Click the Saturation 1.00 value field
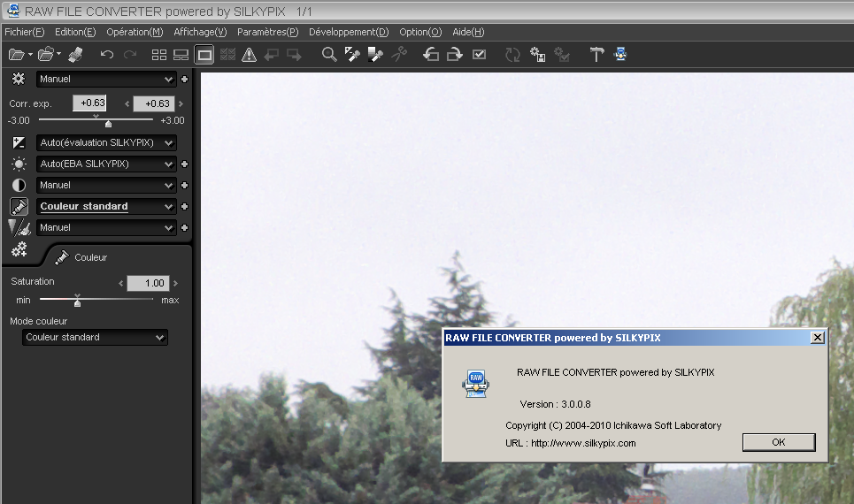This screenshot has height=504, width=854. click(x=148, y=283)
